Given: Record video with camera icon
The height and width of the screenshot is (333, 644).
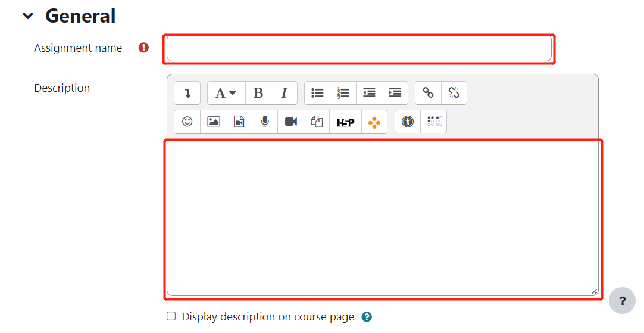Looking at the screenshot, I should point(291,122).
